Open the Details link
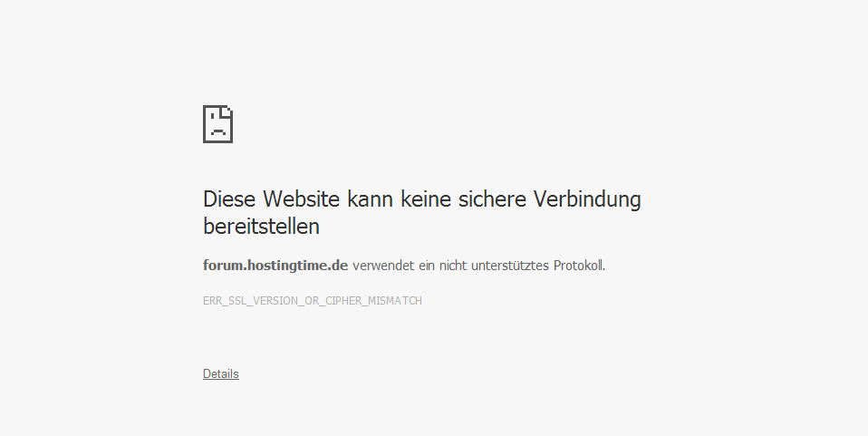This screenshot has height=436, width=868. [x=221, y=374]
